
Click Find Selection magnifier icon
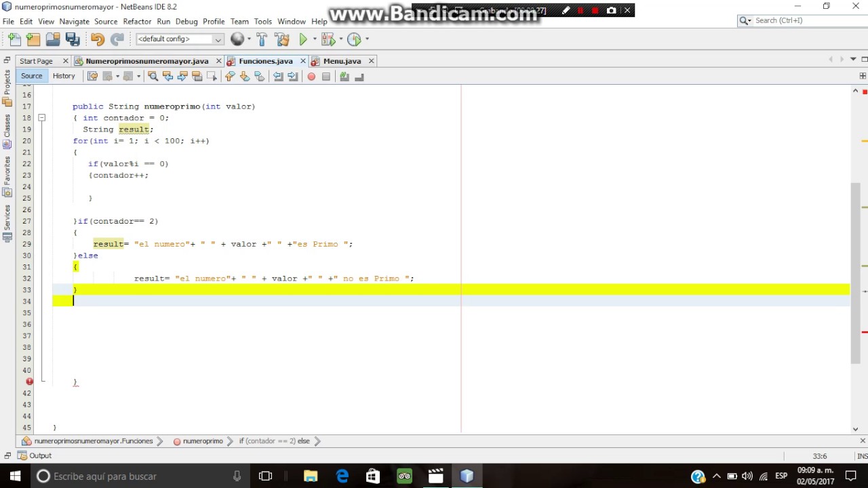pyautogui.click(x=153, y=77)
